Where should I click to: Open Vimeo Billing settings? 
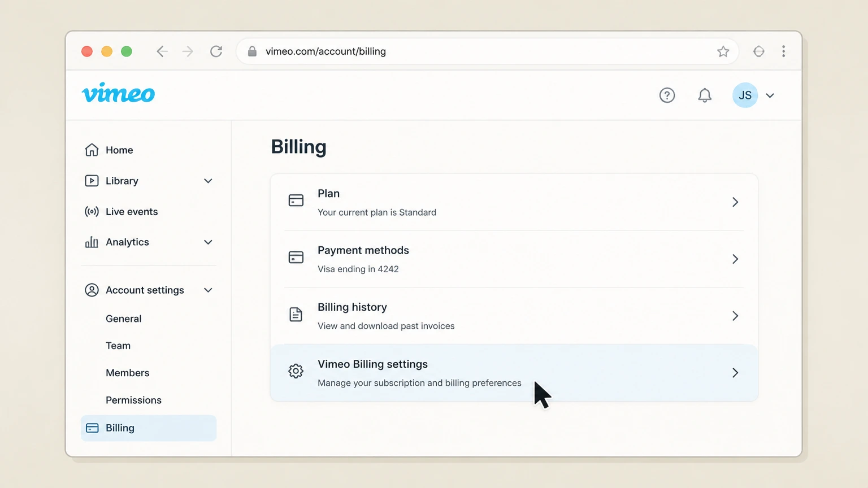tap(514, 373)
